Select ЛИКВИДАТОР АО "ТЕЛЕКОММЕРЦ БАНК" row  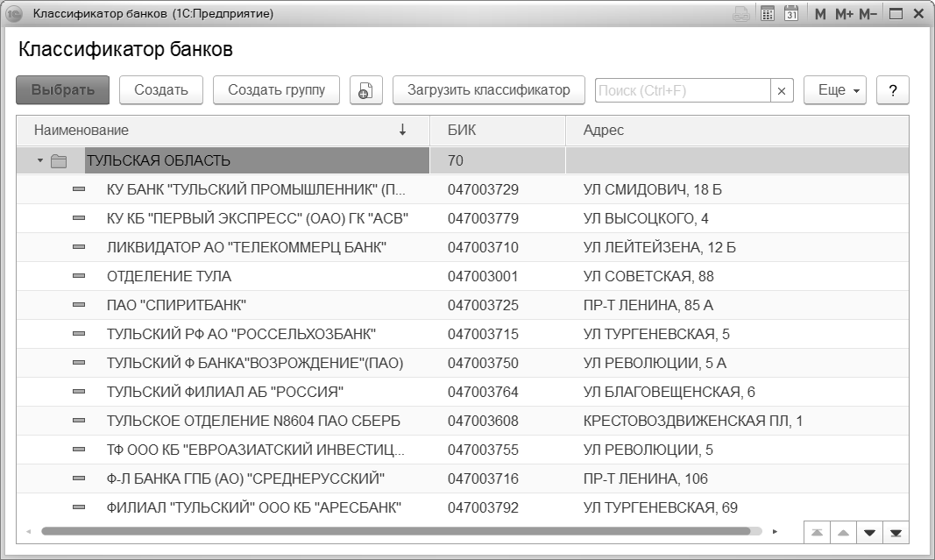[463, 247]
